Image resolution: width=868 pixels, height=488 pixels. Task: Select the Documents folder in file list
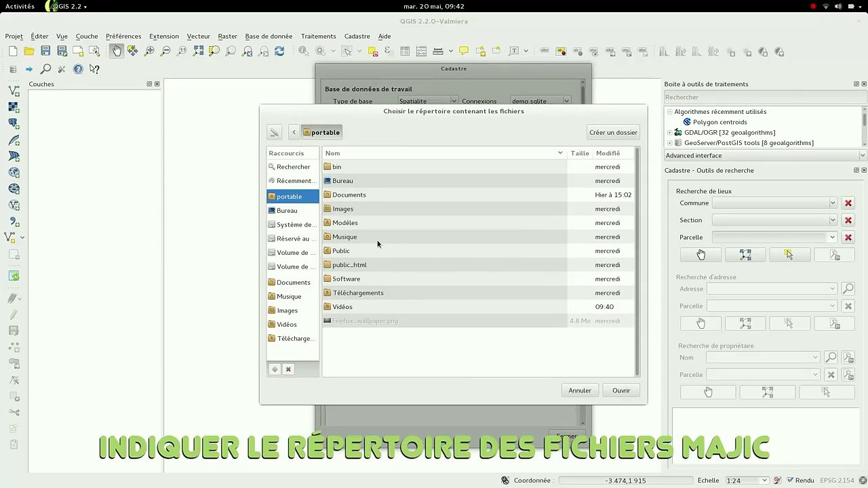click(x=444, y=195)
